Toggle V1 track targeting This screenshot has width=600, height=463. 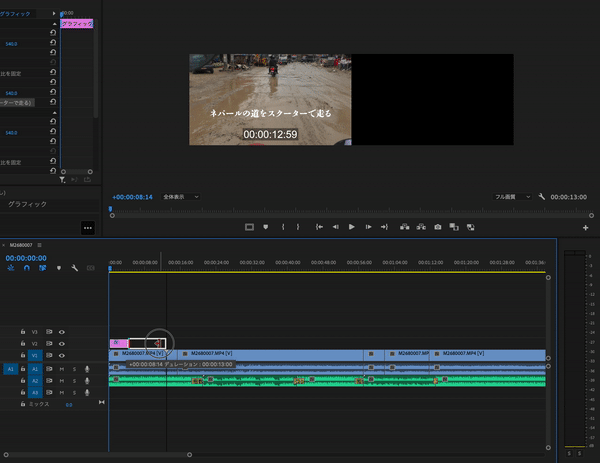(35, 355)
